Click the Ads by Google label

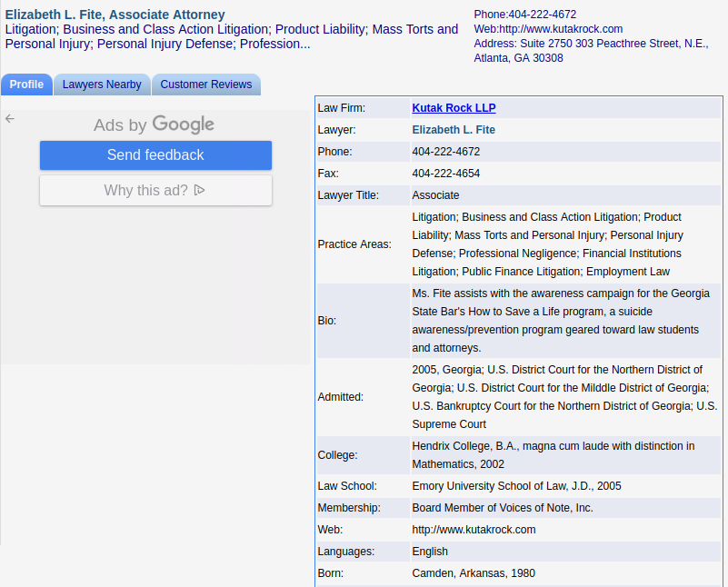pos(154,124)
